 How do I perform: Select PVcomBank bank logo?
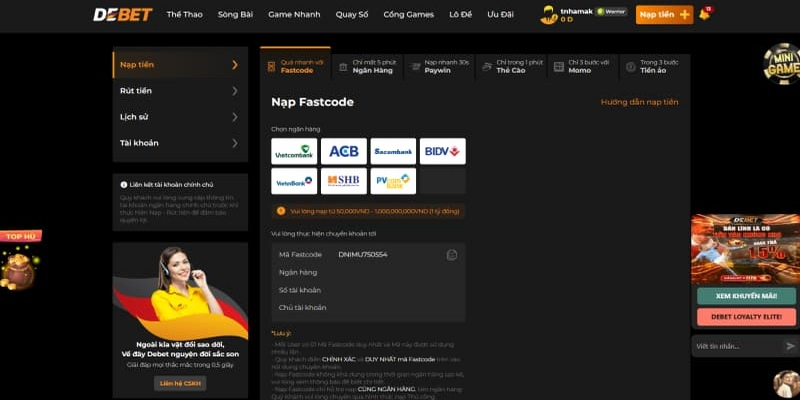393,181
